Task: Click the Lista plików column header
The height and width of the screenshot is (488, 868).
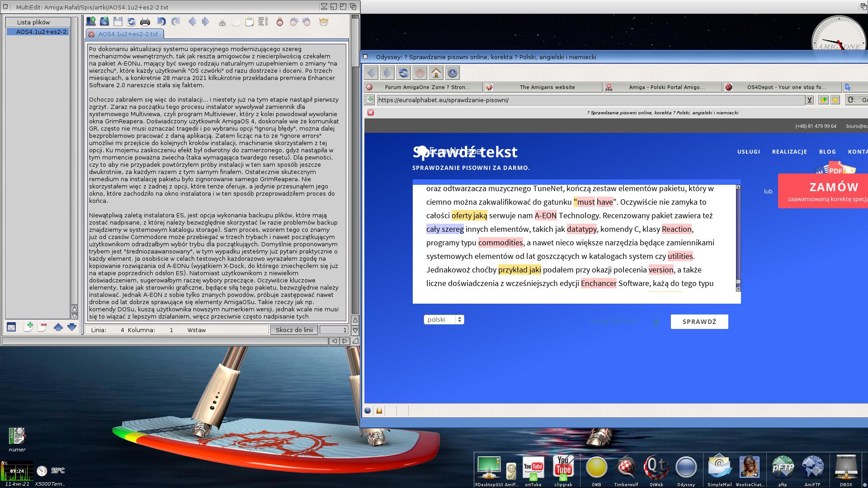Action: (x=38, y=22)
